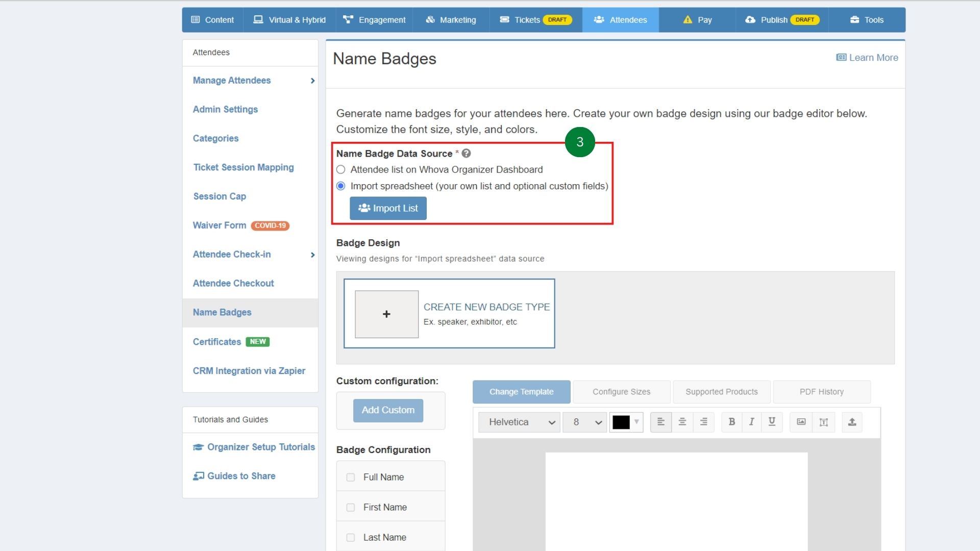Check the First Name checkbox
Viewport: 980px width, 551px height.
click(350, 507)
